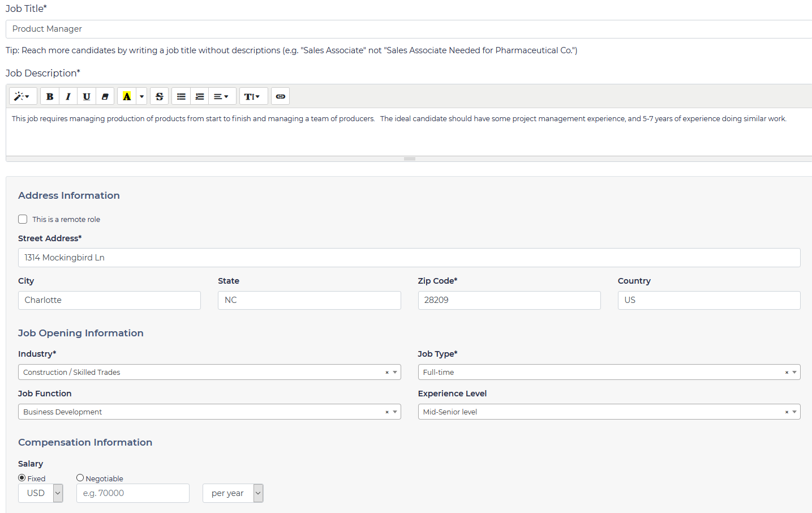Clear the Full-time job type selection
812x513 pixels.
(787, 373)
